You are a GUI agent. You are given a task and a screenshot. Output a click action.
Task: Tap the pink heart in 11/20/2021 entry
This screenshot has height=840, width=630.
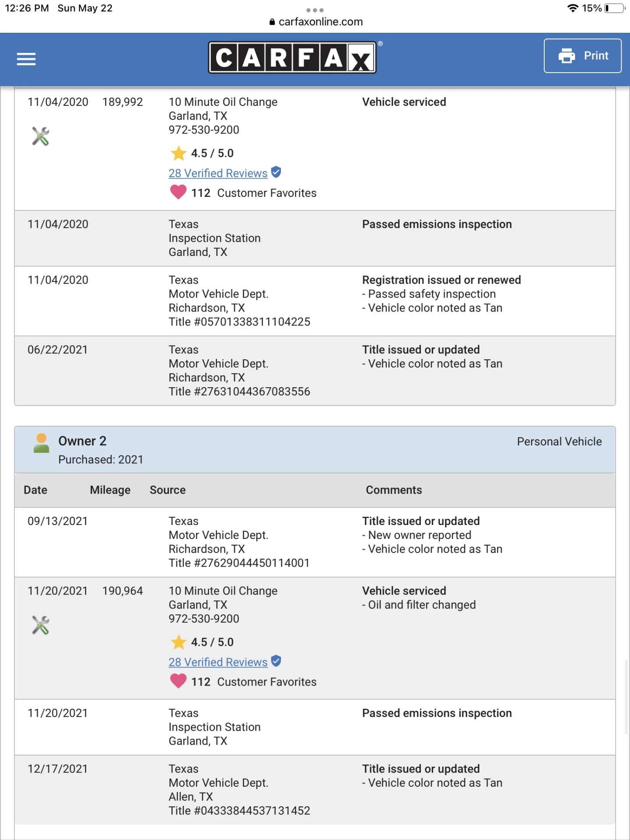178,681
